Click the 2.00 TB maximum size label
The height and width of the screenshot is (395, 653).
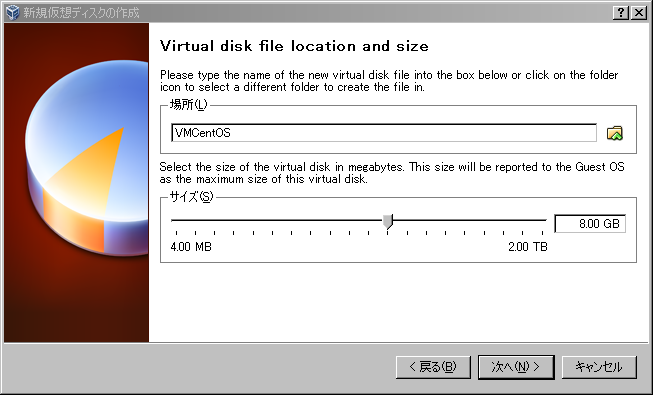[x=528, y=247]
